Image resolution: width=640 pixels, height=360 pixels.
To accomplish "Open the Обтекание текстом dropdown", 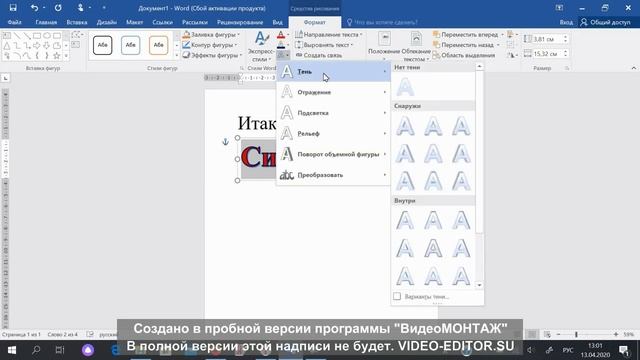I will click(x=416, y=46).
